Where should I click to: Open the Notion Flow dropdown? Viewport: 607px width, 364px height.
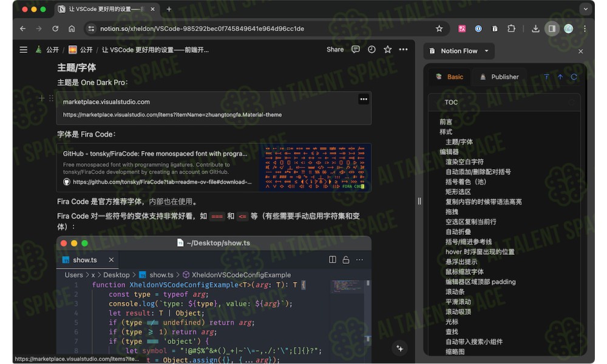459,51
